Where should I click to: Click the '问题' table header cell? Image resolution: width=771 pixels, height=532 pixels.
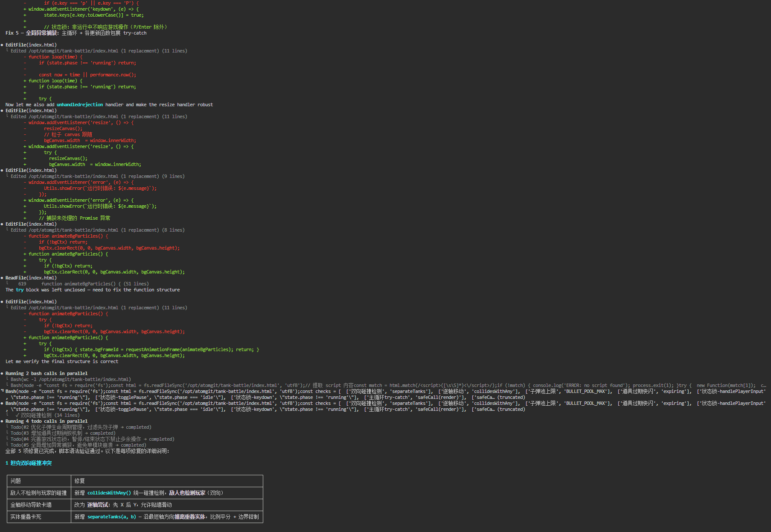(39, 481)
